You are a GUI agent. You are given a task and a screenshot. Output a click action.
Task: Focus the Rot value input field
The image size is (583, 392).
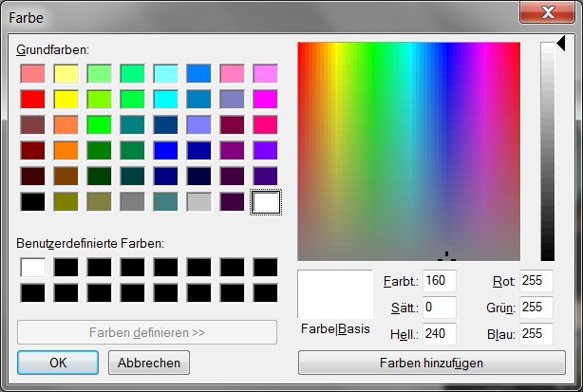pos(536,281)
